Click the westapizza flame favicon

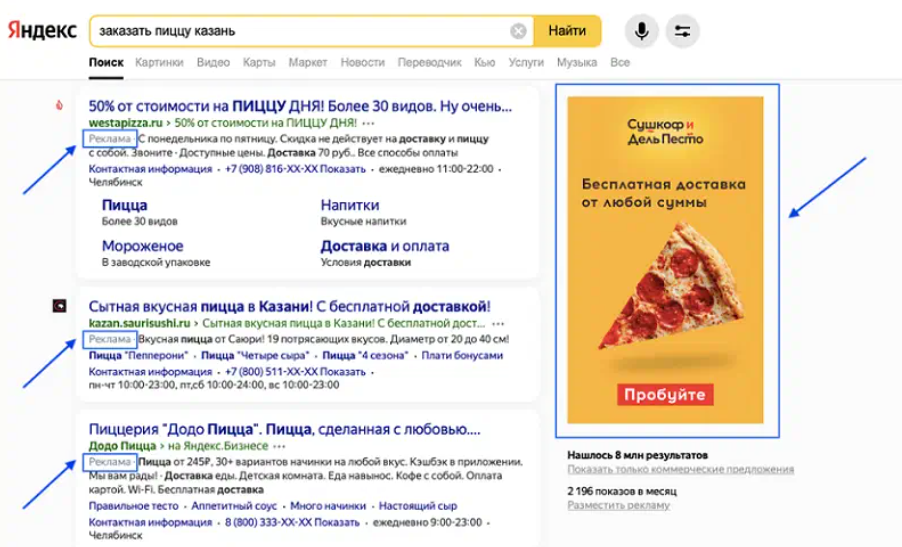[59, 105]
